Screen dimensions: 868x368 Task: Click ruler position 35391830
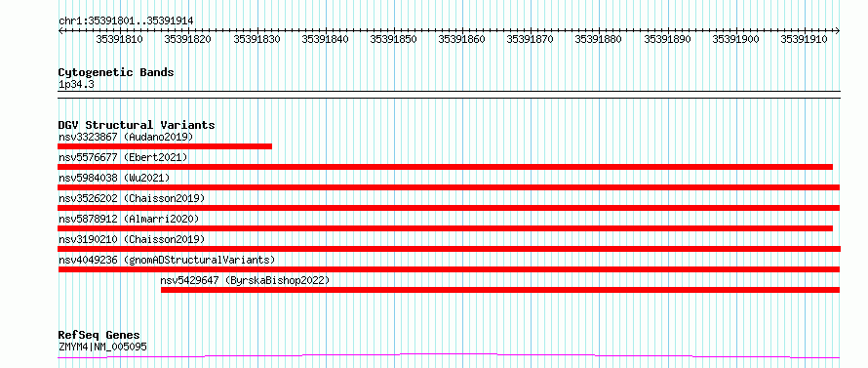pos(256,39)
